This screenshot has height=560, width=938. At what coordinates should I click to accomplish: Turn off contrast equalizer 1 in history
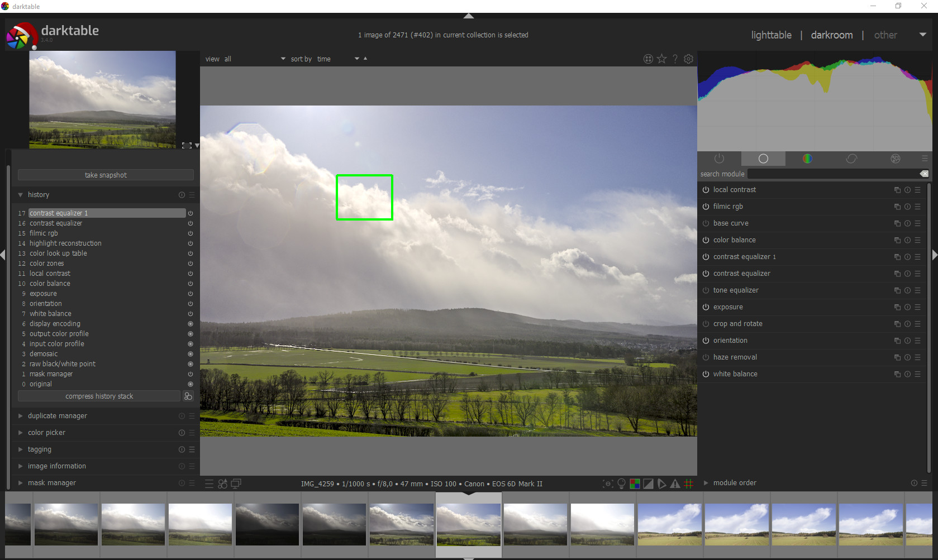click(x=190, y=213)
